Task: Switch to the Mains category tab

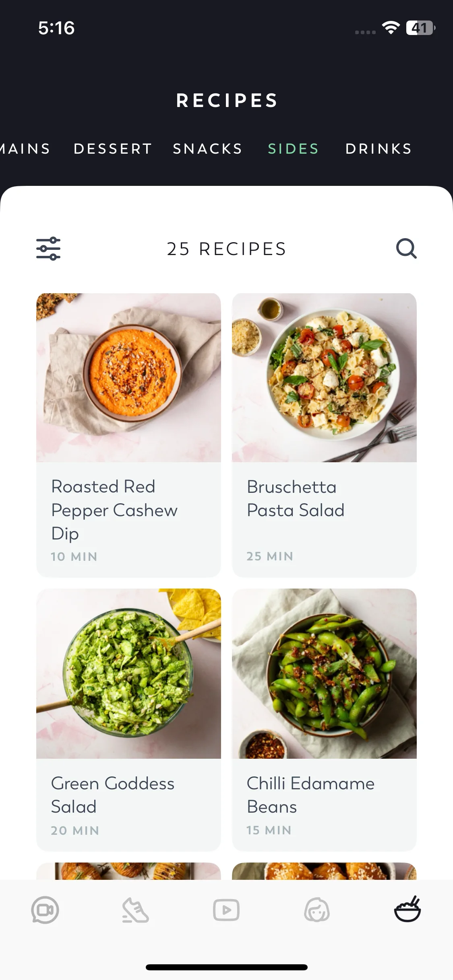Action: point(25,149)
